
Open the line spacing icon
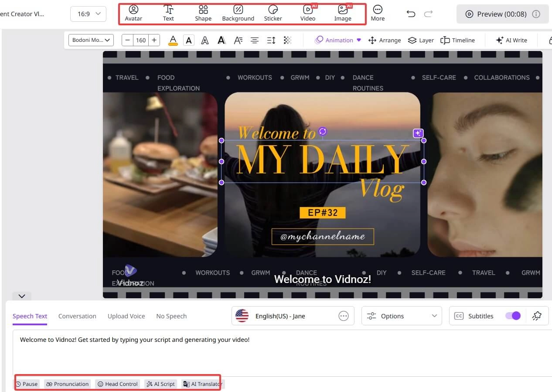[271, 40]
